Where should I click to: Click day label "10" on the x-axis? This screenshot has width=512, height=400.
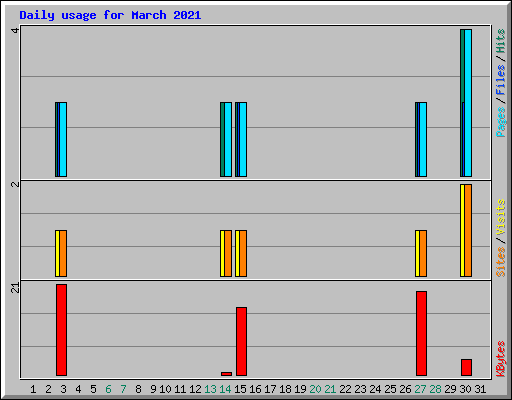(x=165, y=389)
